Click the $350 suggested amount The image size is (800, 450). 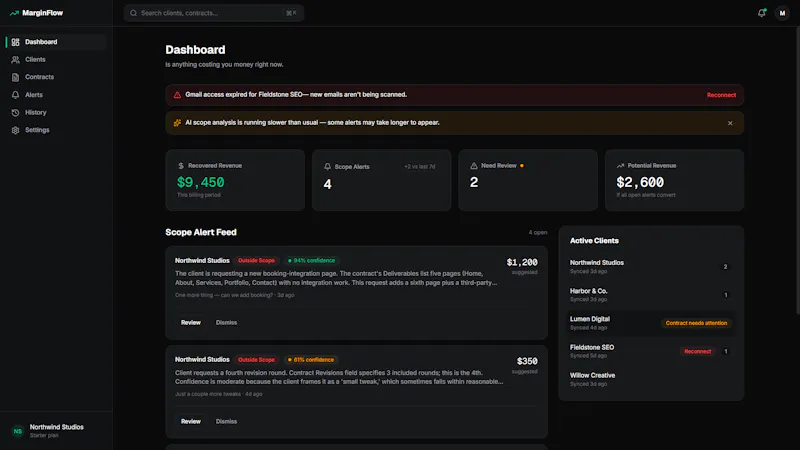[527, 361]
